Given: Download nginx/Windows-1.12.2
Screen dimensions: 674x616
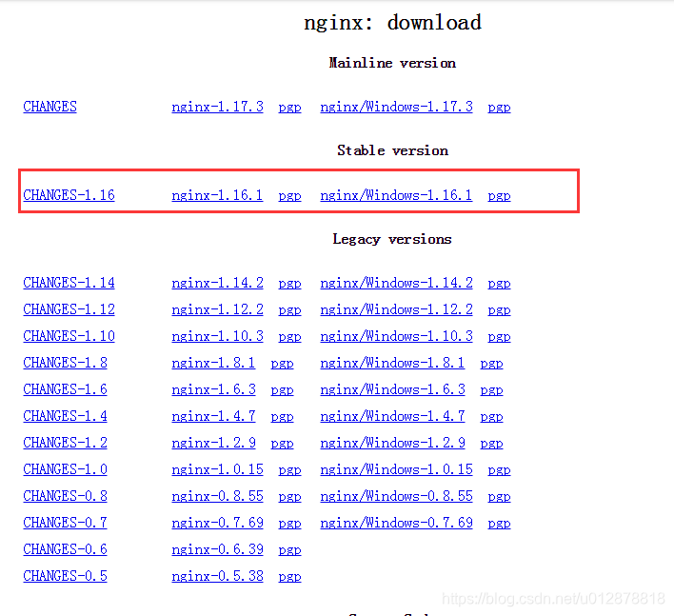Looking at the screenshot, I should click(x=396, y=309).
